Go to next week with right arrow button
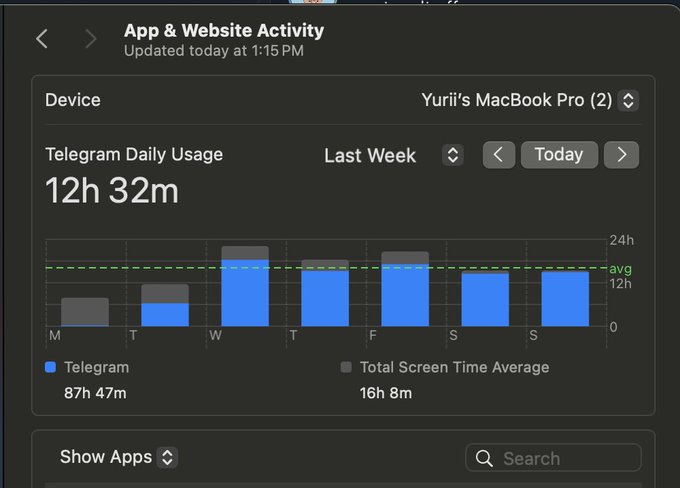Viewport: 680px width, 488px height. point(621,155)
